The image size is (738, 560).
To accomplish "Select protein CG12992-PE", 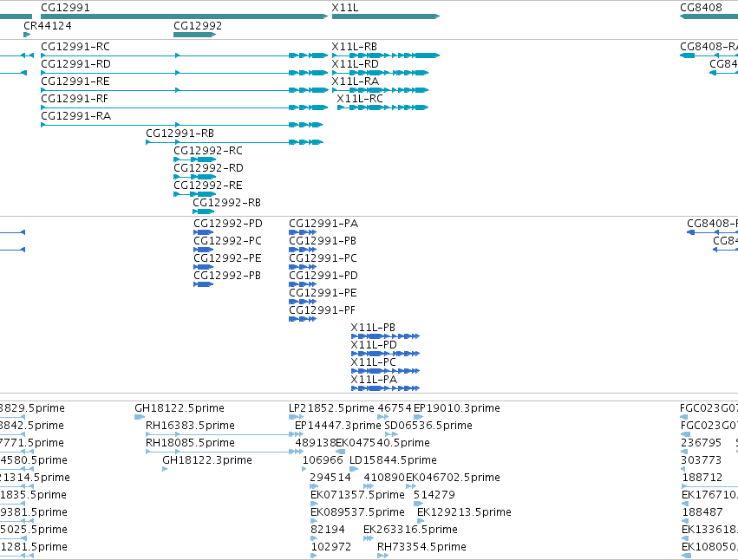I will (227, 258).
